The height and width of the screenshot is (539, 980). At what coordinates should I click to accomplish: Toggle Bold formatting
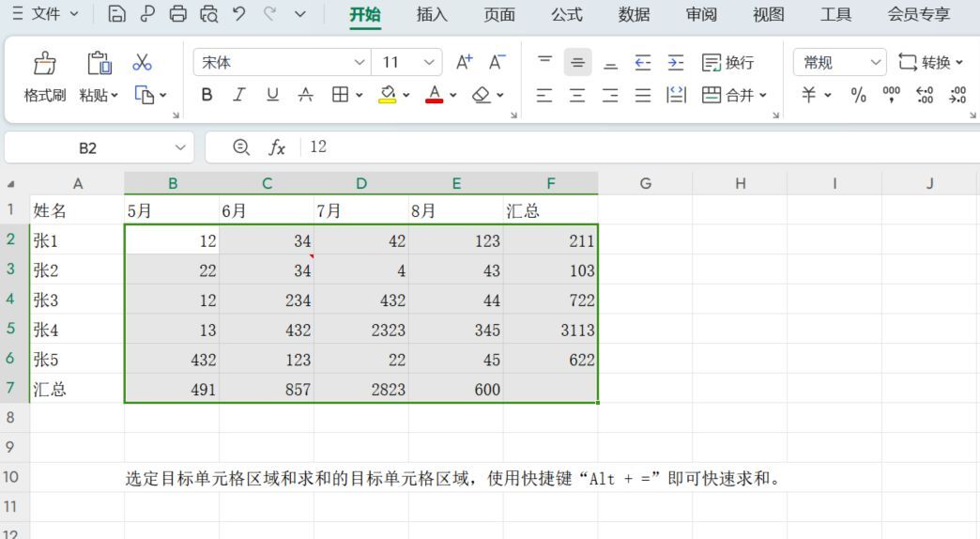pos(207,95)
